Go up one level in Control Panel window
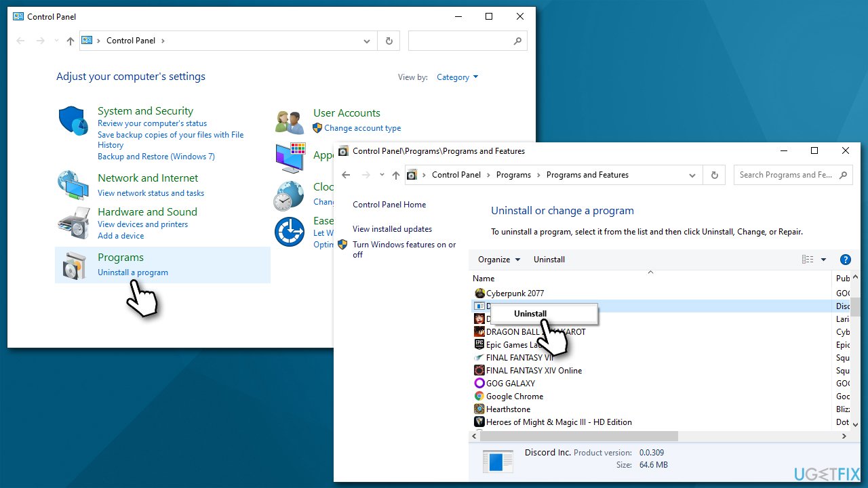 [x=71, y=41]
